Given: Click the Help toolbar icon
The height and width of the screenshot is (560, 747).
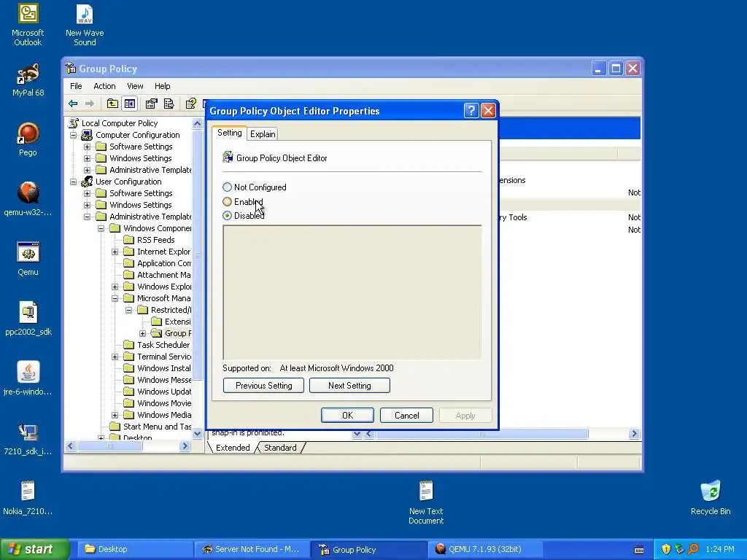Looking at the screenshot, I should tap(191, 104).
